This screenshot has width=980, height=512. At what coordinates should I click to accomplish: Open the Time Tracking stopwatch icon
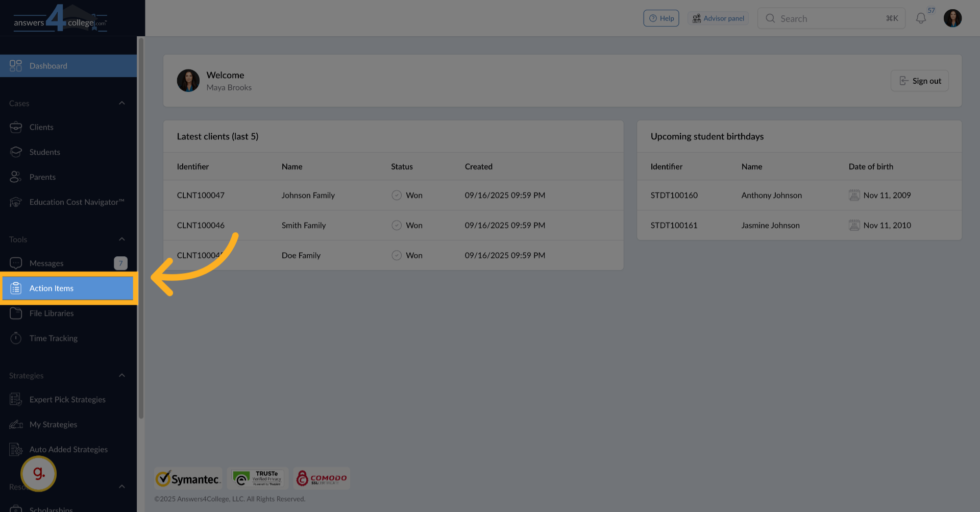click(x=16, y=338)
